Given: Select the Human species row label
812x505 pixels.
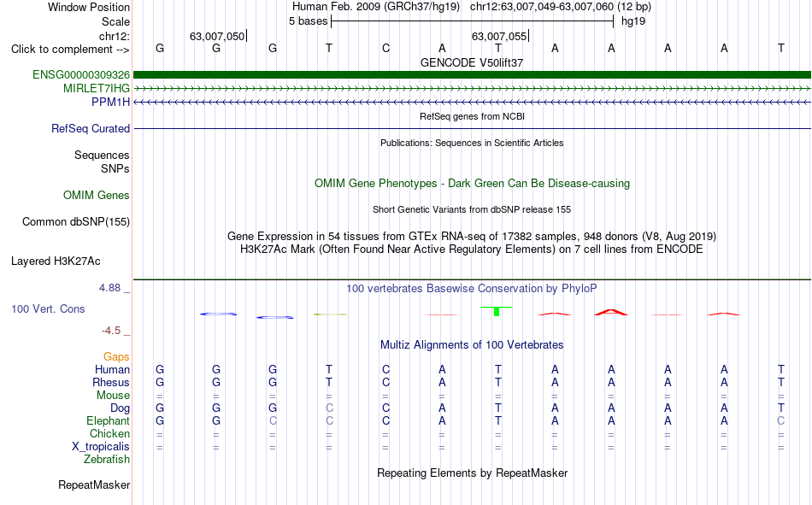Looking at the screenshot, I should pyautogui.click(x=112, y=370).
